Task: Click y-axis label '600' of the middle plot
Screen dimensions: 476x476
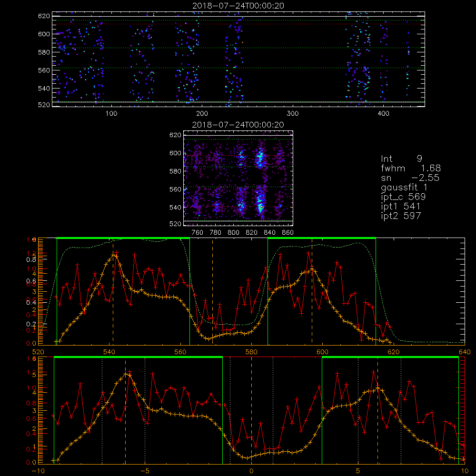Action: (x=175, y=153)
